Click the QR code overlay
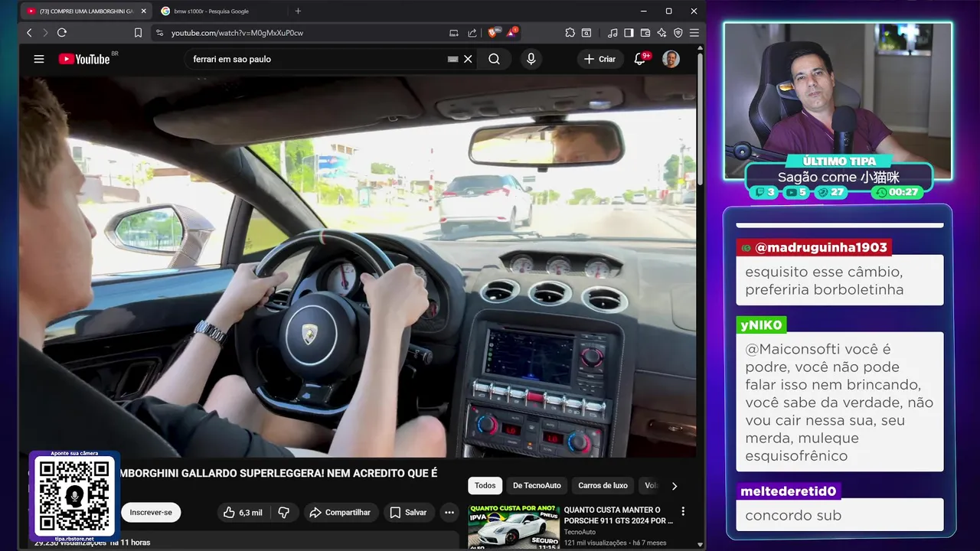 pyautogui.click(x=74, y=495)
